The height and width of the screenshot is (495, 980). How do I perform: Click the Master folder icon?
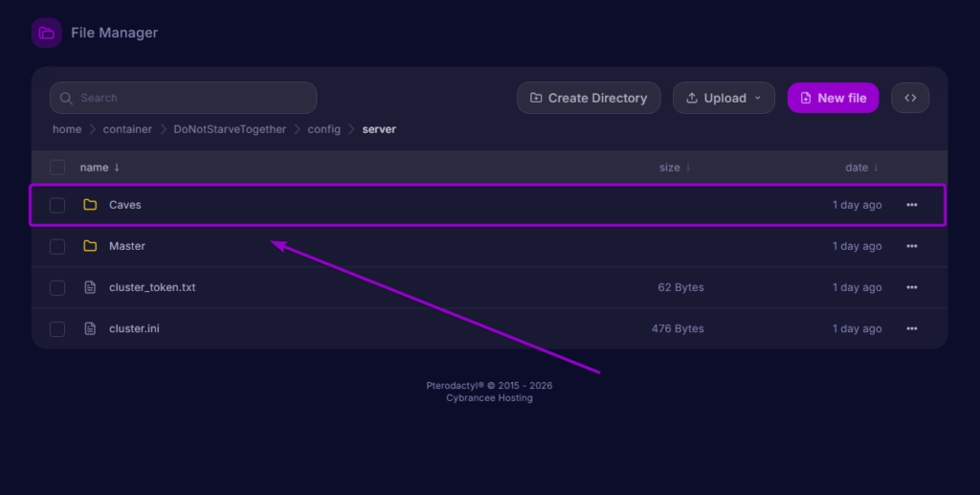click(x=90, y=246)
